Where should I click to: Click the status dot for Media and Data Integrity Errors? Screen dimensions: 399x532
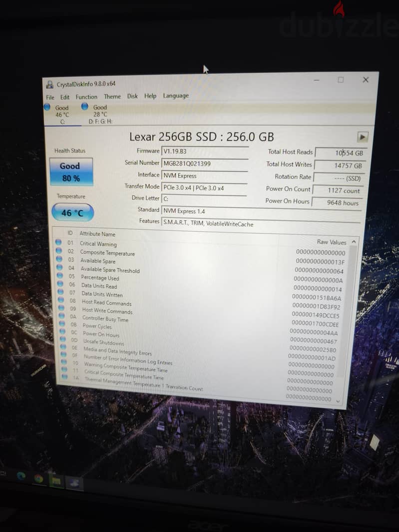pyautogui.click(x=63, y=347)
